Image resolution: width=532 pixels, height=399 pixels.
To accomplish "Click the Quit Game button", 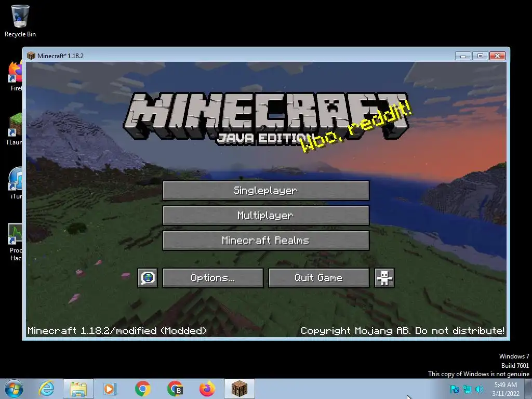I will coord(318,278).
